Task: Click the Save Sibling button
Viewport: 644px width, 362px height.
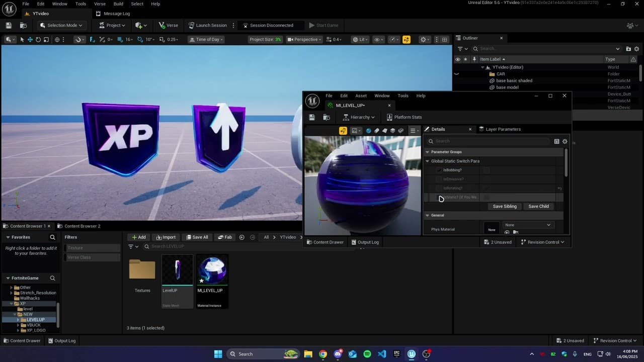Action: pyautogui.click(x=505, y=206)
